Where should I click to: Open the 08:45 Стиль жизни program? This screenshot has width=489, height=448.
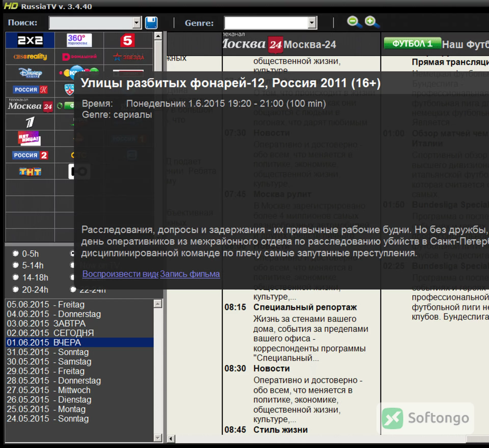tap(280, 430)
